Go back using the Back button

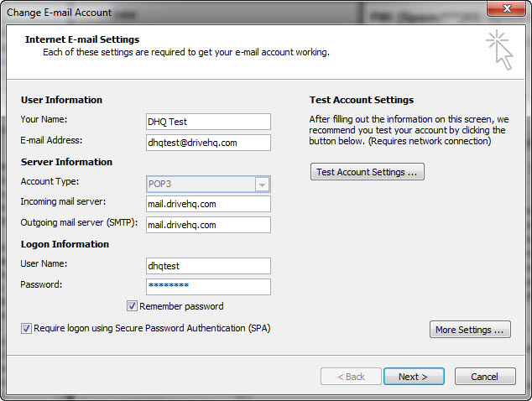tap(349, 377)
